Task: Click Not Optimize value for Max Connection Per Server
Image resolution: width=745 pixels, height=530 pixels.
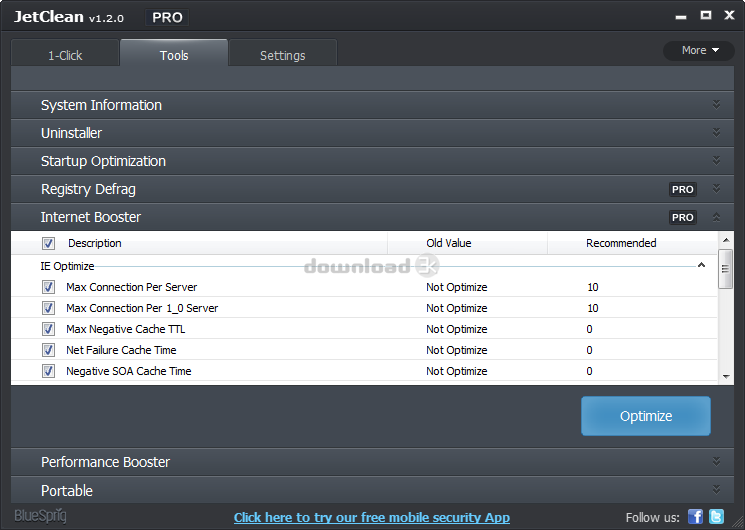Action: (x=457, y=287)
